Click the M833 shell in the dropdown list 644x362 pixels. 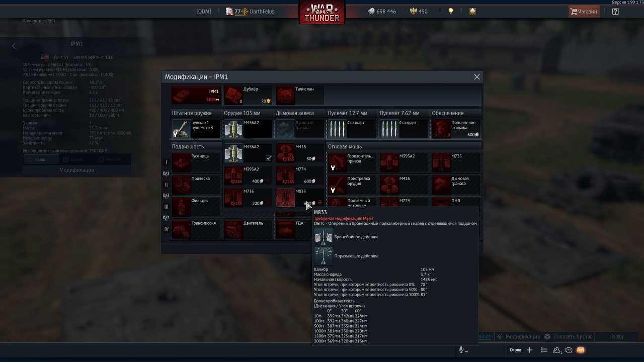coord(299,198)
